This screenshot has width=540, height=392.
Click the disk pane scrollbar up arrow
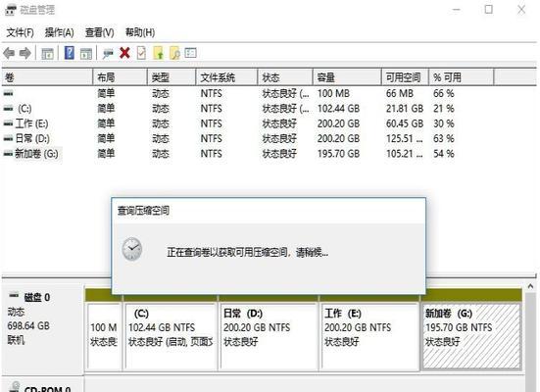point(531,286)
